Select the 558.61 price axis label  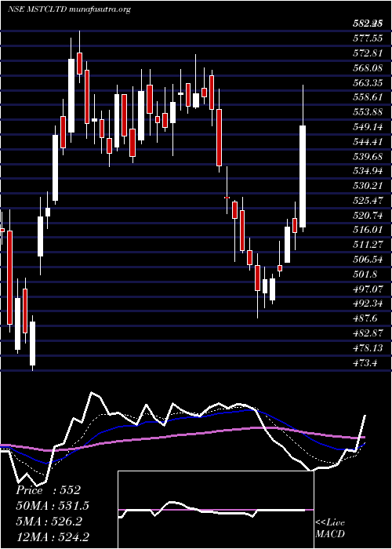pos(367,97)
